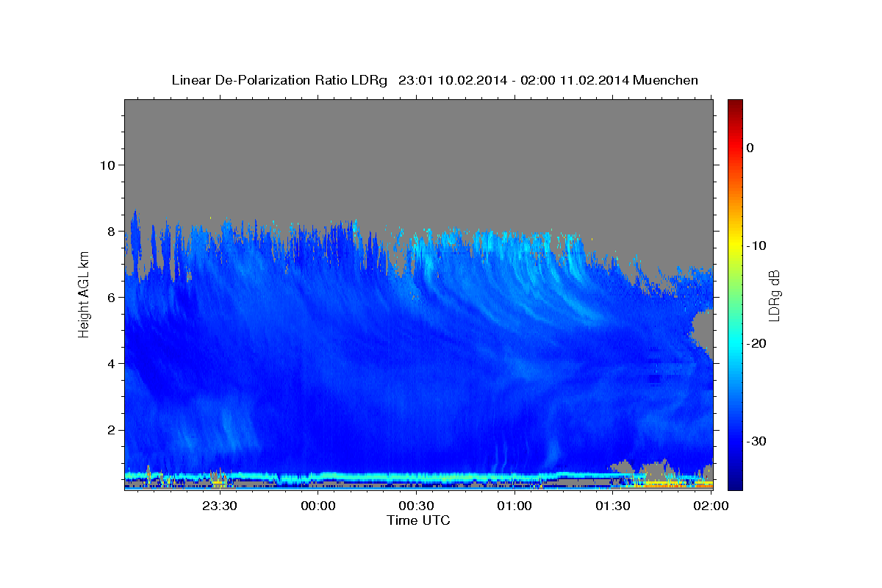
Task: Click the 'LDRg dB' colorbar title
Action: tap(774, 295)
